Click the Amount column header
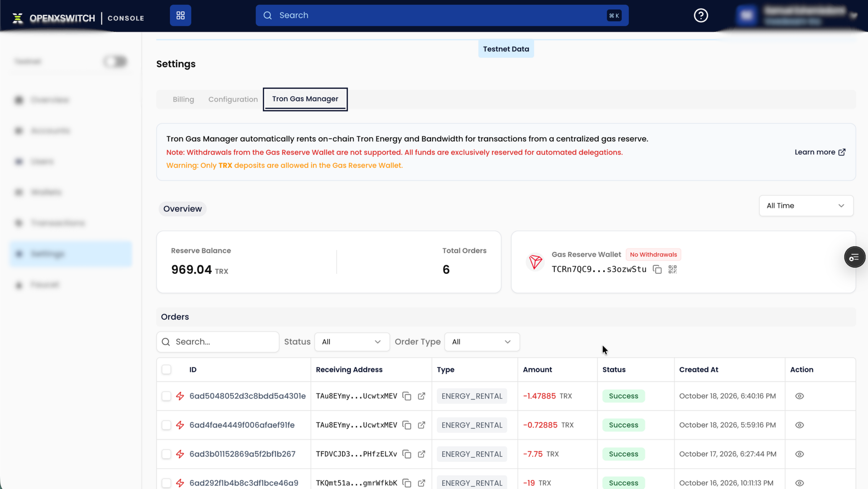Viewport: 868px width, 489px height. (x=537, y=369)
